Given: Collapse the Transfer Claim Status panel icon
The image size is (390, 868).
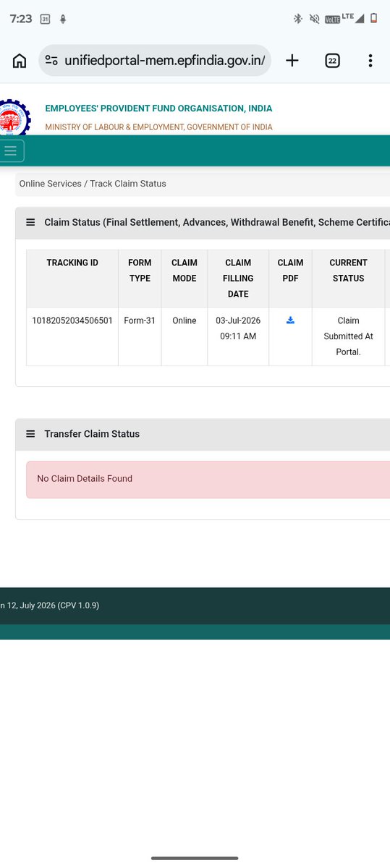Looking at the screenshot, I should pos(30,434).
